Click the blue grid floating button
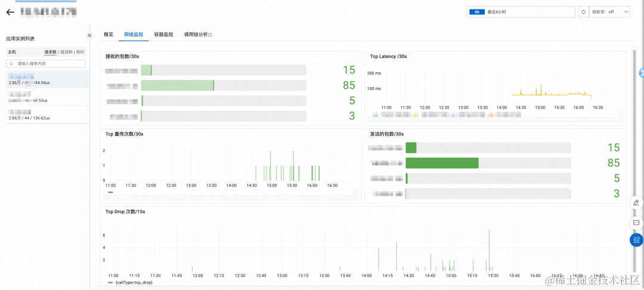The width and height of the screenshot is (644, 290). [x=637, y=239]
